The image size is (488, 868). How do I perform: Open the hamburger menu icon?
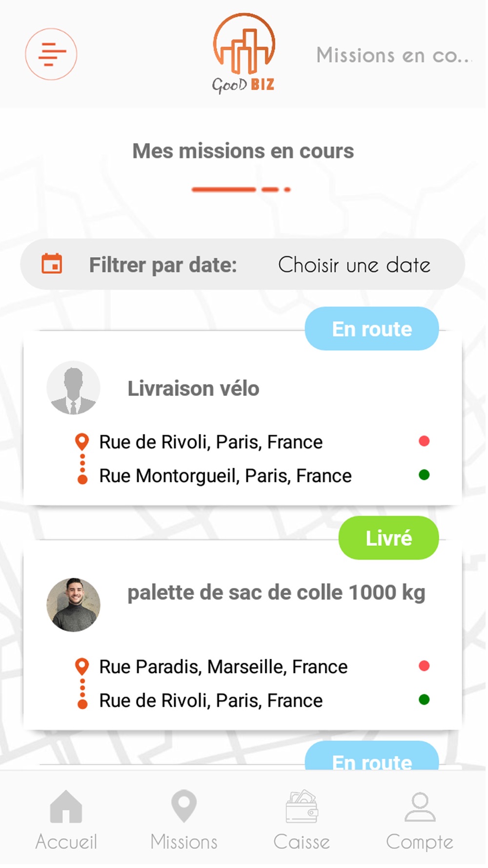point(51,54)
